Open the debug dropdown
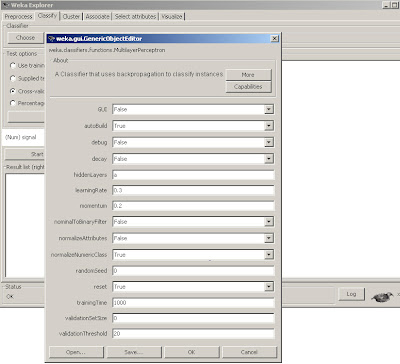 [269, 142]
